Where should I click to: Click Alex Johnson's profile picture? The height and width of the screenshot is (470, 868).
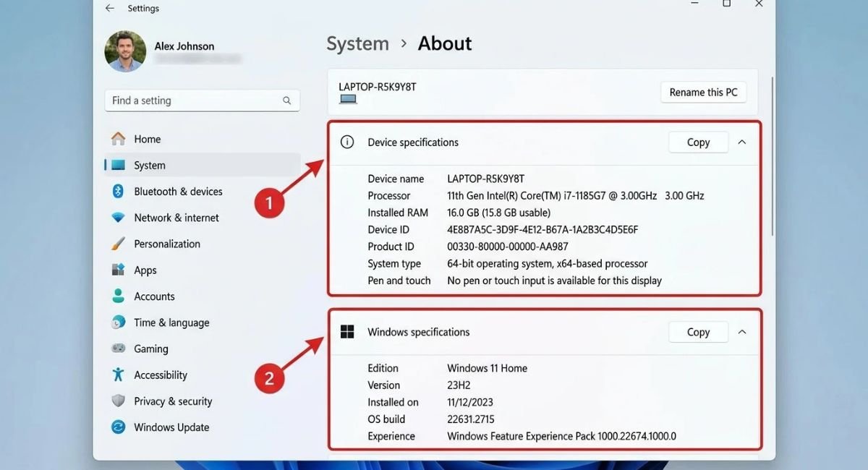[125, 51]
